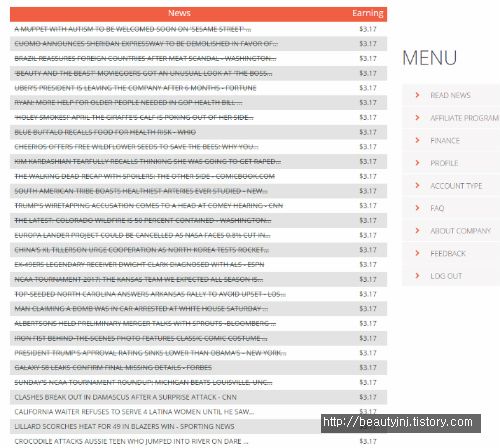Viewport: 500px width, 448px height.
Task: Open the Crocodile Attacks Aussie Teen news
Action: (x=131, y=441)
